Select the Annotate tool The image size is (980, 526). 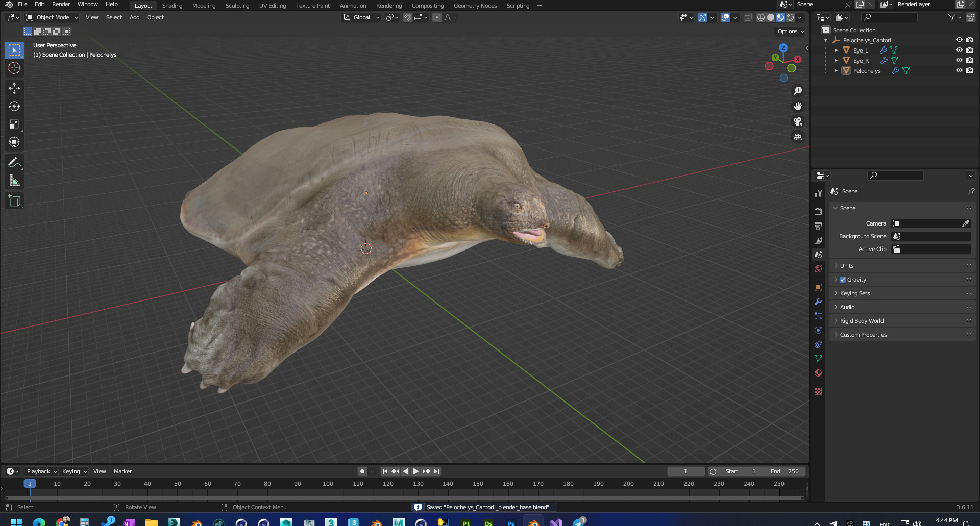pyautogui.click(x=14, y=163)
